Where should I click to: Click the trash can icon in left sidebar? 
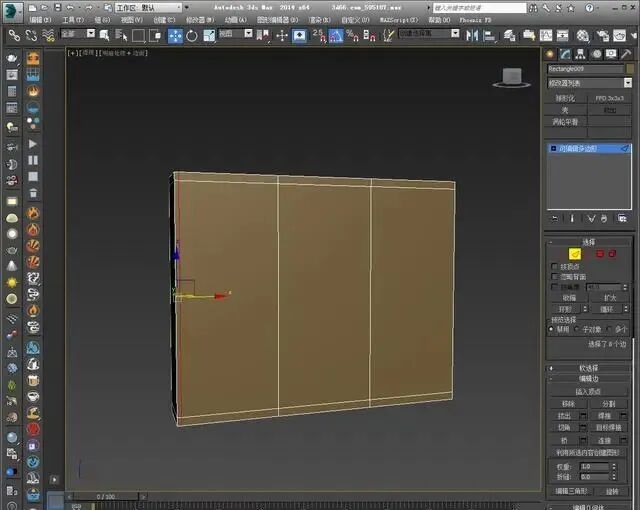click(33, 193)
